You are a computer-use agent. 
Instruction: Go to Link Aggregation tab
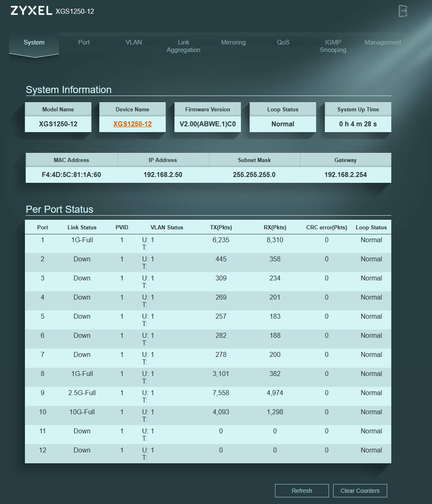pos(184,46)
